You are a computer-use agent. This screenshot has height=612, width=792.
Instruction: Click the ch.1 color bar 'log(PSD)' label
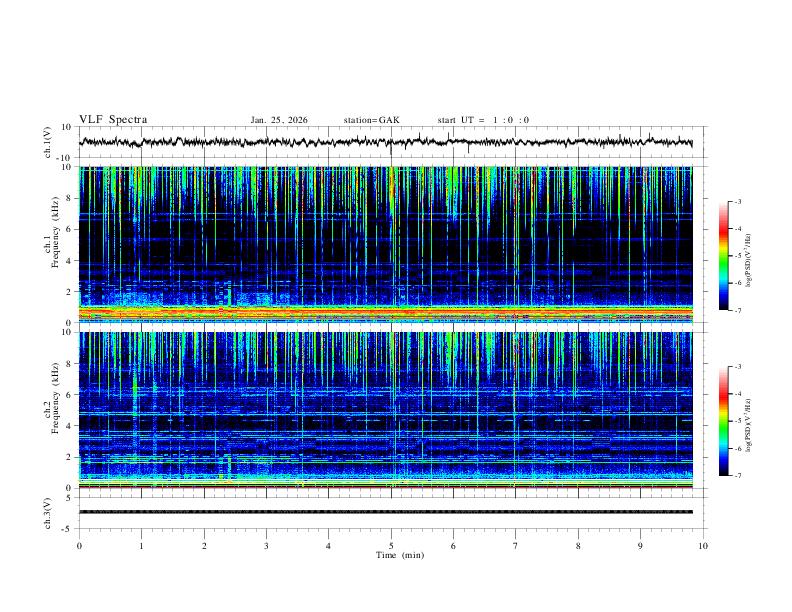[748, 261]
